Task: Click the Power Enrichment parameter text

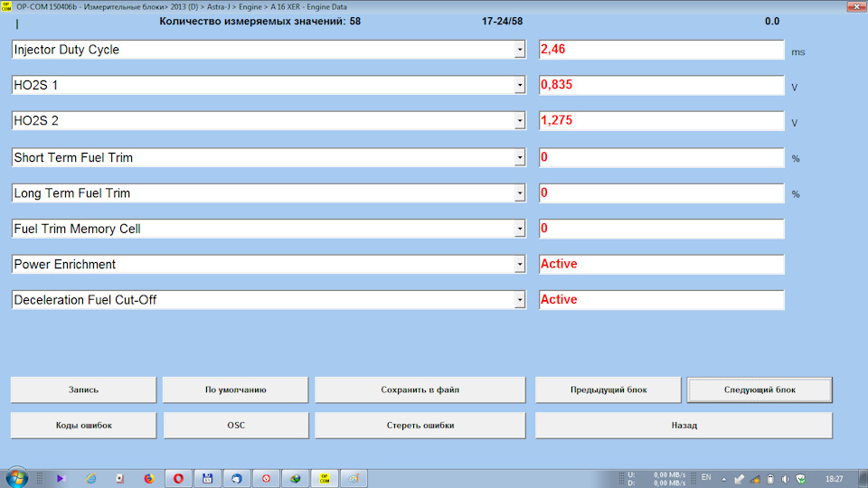Action: [x=65, y=265]
